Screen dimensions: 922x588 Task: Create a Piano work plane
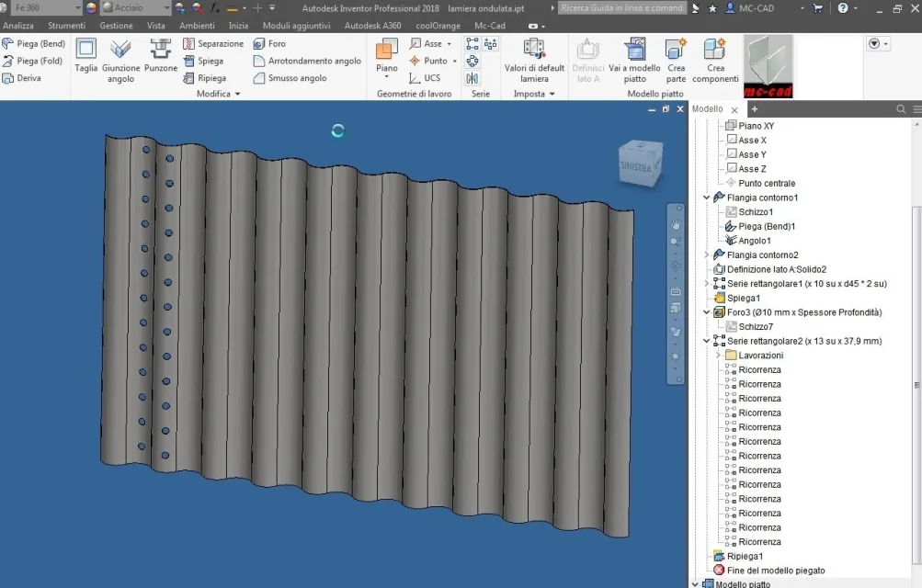coord(386,58)
